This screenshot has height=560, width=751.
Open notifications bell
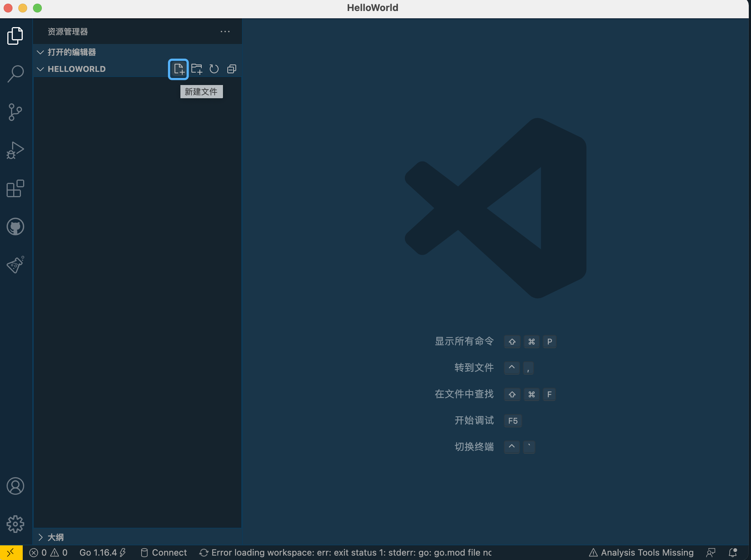click(x=733, y=552)
